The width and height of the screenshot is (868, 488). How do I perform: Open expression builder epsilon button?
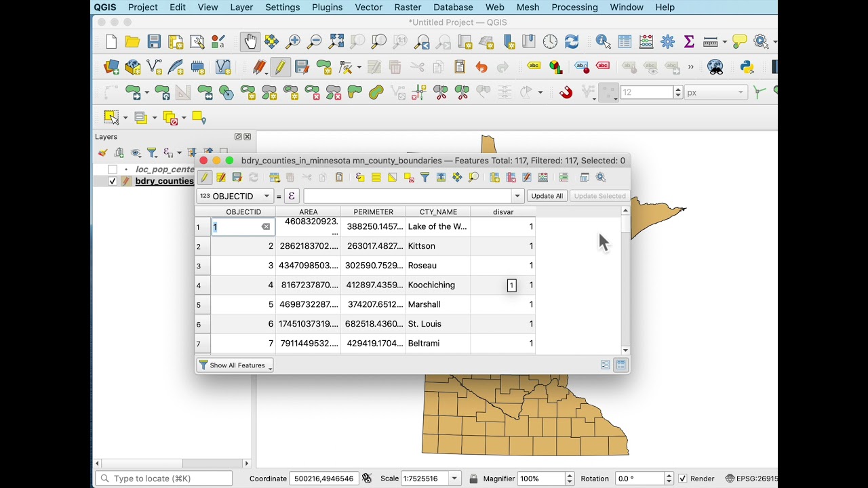(x=292, y=196)
